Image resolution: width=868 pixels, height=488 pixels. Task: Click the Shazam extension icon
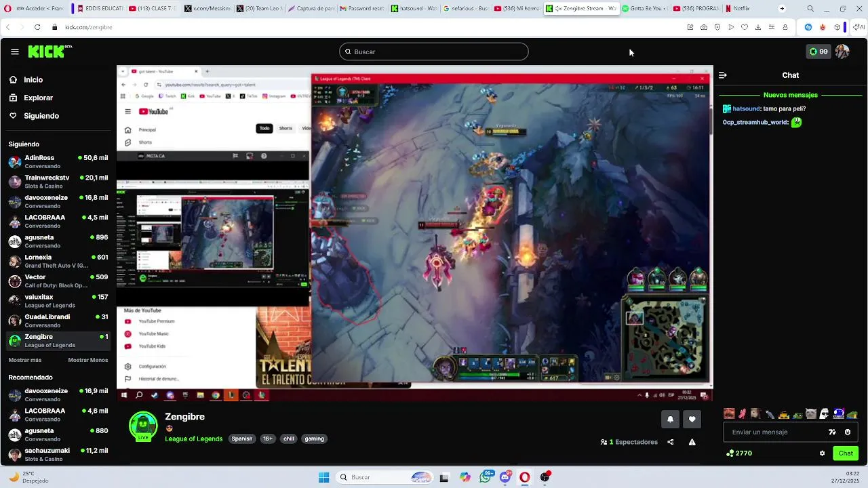coord(808,27)
